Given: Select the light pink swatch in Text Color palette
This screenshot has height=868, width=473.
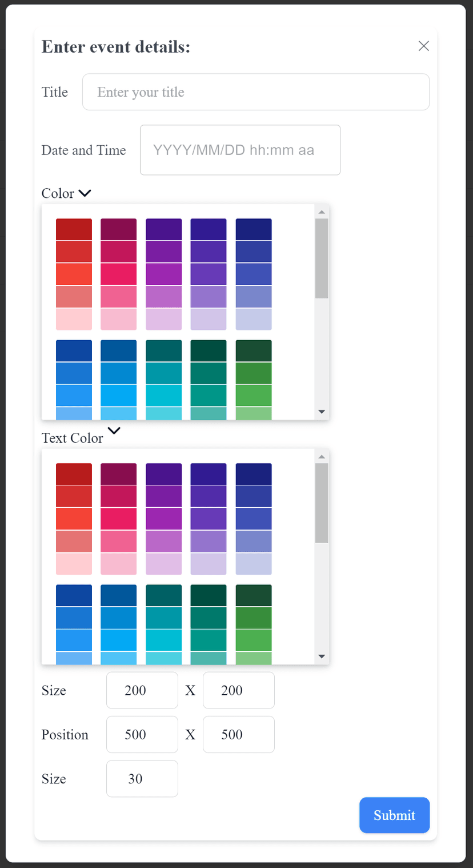Looking at the screenshot, I should pyautogui.click(x=119, y=564).
